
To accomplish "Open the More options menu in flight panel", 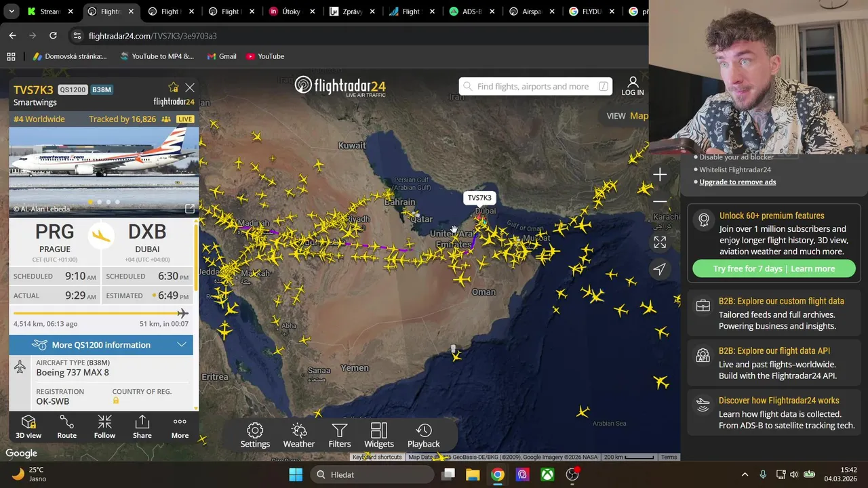I will point(180,427).
